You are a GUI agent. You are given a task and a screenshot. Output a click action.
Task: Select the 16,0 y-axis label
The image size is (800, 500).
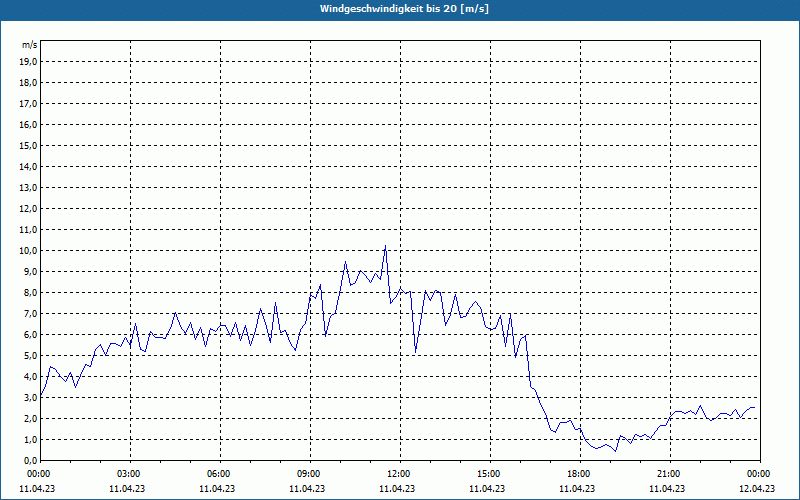(28, 124)
